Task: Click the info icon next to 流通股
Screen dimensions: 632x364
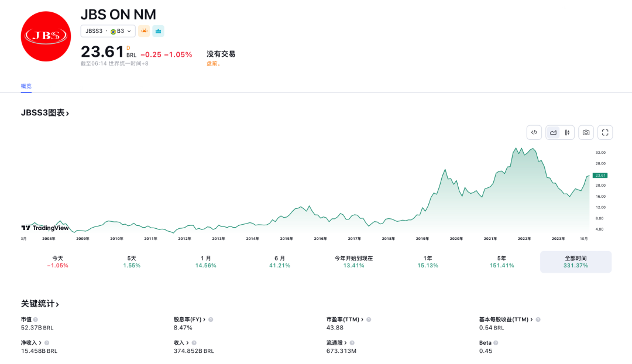Action: pyautogui.click(x=352, y=343)
